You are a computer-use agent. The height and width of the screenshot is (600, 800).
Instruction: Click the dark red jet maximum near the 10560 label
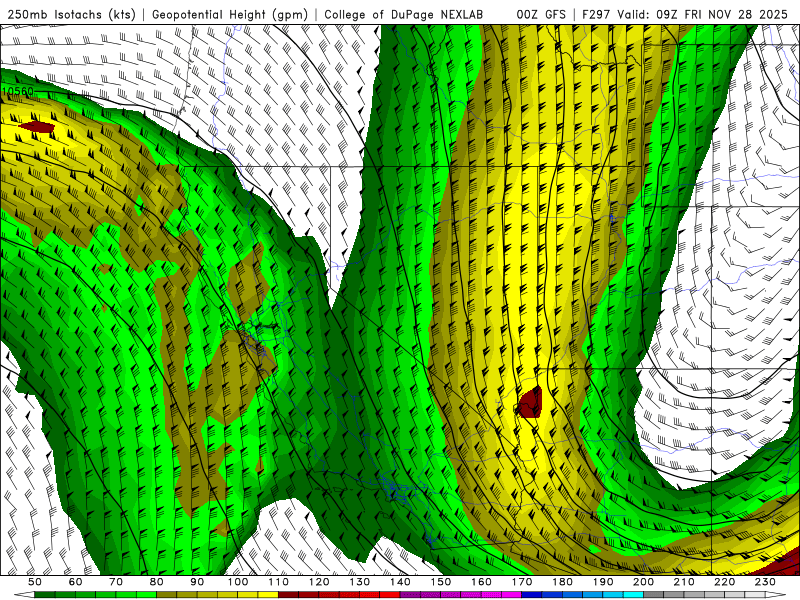[37, 127]
